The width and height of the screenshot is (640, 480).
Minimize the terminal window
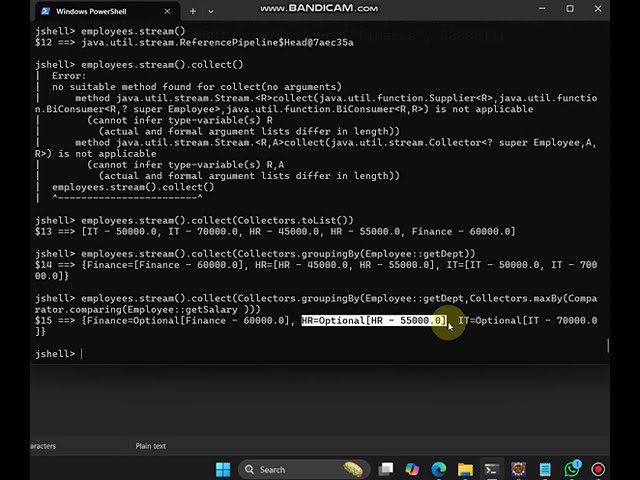[x=542, y=9]
